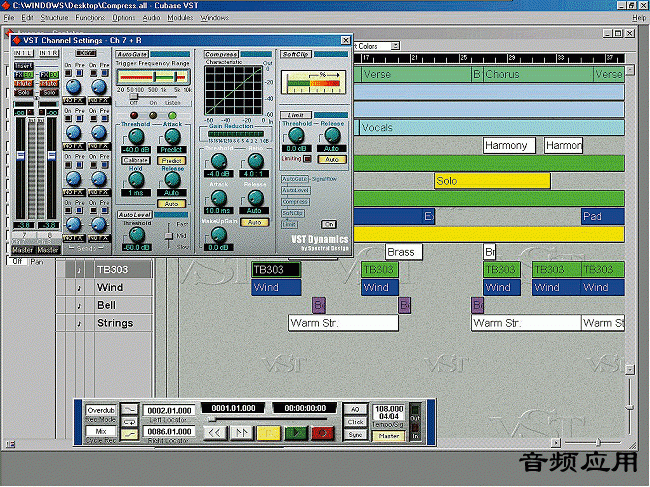Select the yellow Solo part
Image resolution: width=650 pixels, height=487 pixels.
click(492, 181)
